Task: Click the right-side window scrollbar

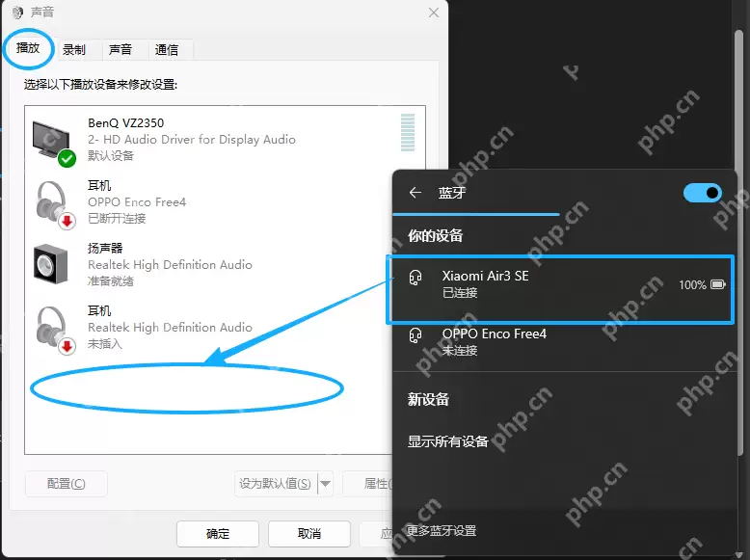Action: tap(739, 244)
